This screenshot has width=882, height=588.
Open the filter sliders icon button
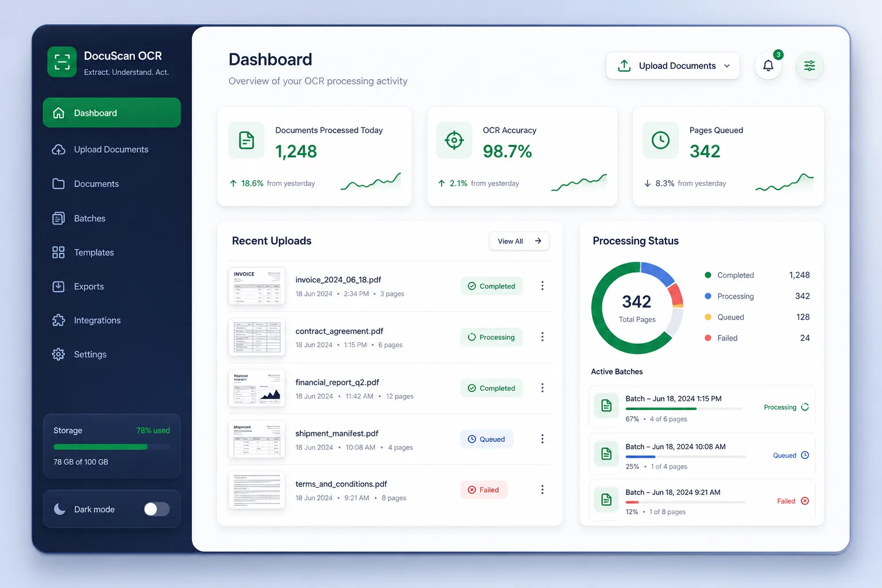point(810,65)
